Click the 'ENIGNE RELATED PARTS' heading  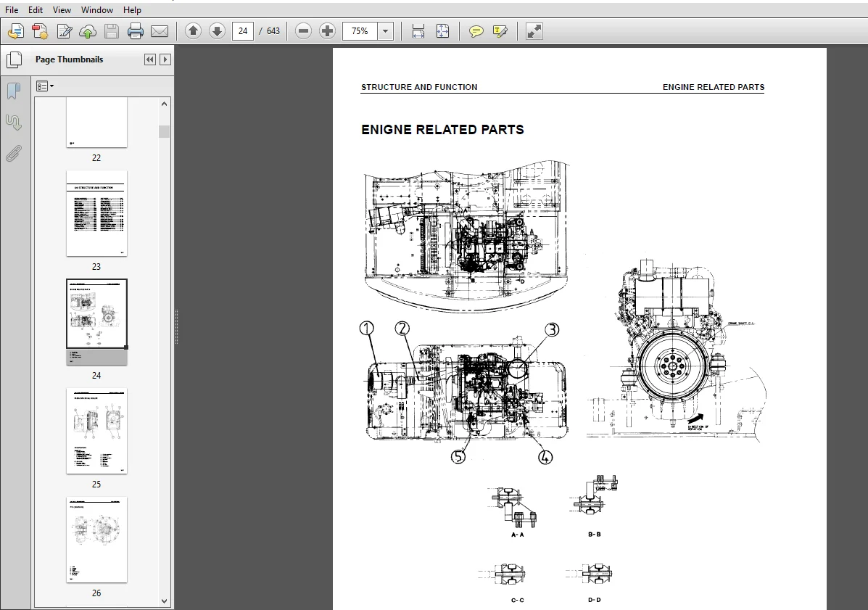tap(442, 130)
